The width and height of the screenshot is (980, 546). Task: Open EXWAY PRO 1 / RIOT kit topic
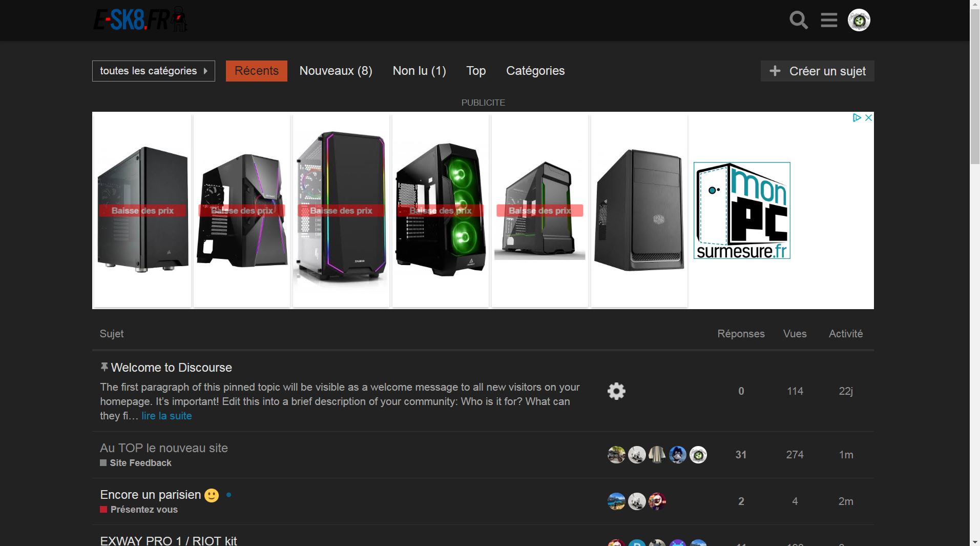point(169,540)
